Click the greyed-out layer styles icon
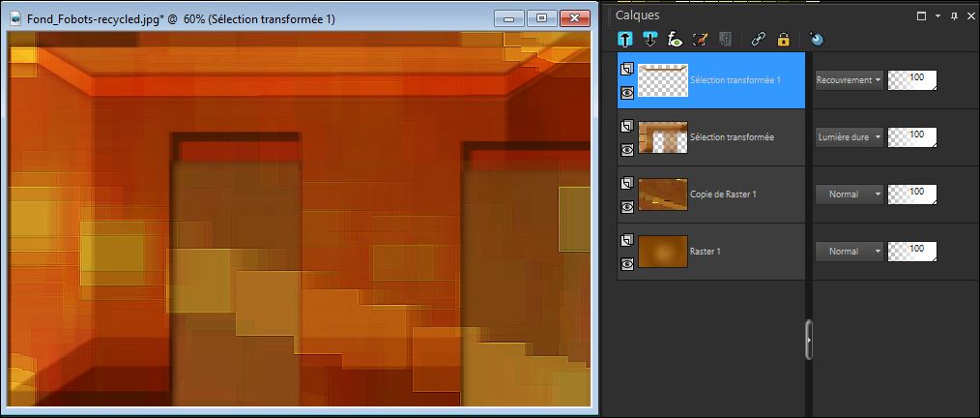Image resolution: width=980 pixels, height=418 pixels. tap(725, 40)
